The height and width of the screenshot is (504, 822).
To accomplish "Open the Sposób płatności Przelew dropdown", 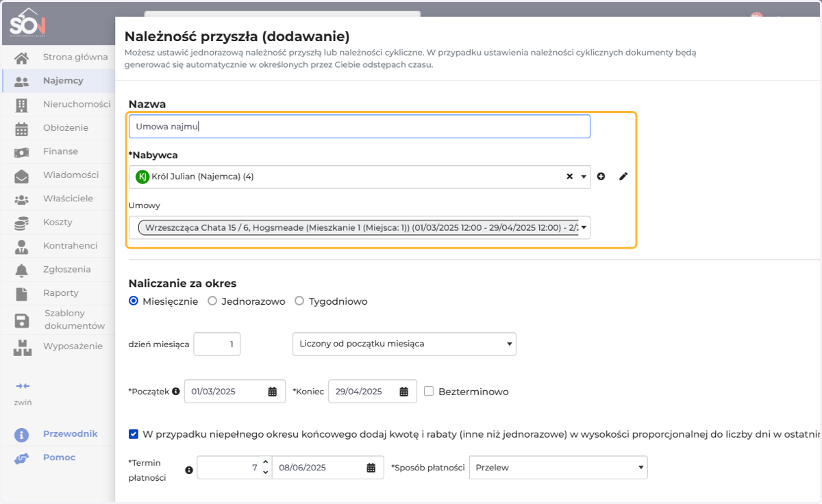I will [x=558, y=468].
